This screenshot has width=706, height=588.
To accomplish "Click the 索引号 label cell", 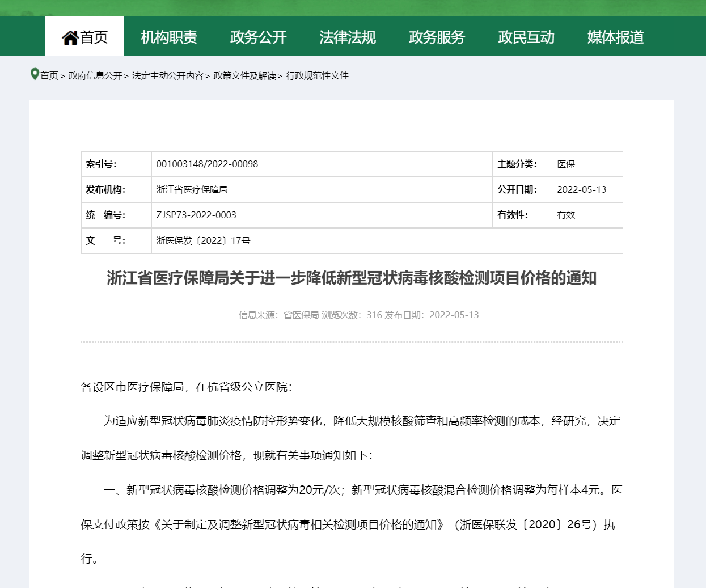I will [x=116, y=164].
